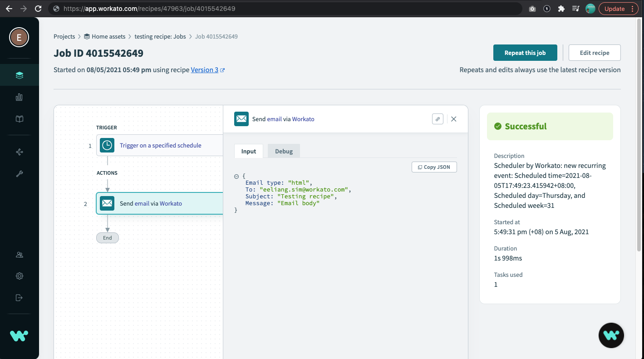Click the clock icon of trigger step
The image size is (644, 359).
pyautogui.click(x=107, y=145)
